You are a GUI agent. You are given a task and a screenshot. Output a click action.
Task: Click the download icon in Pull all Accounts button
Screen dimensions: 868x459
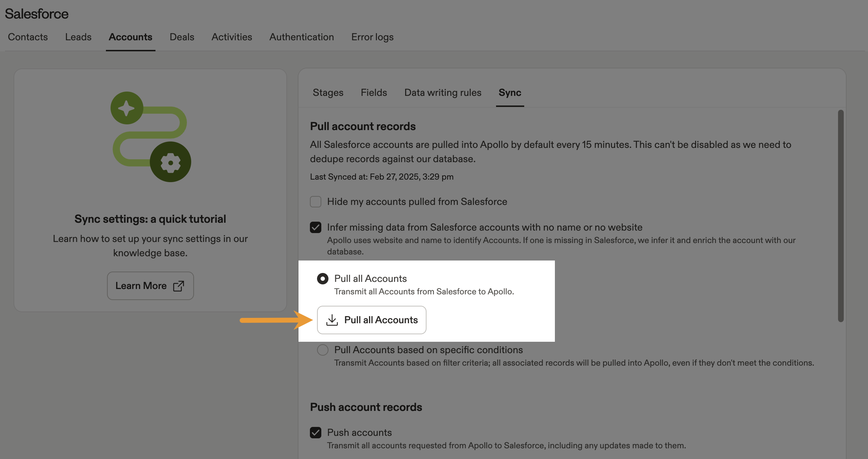[x=332, y=320]
